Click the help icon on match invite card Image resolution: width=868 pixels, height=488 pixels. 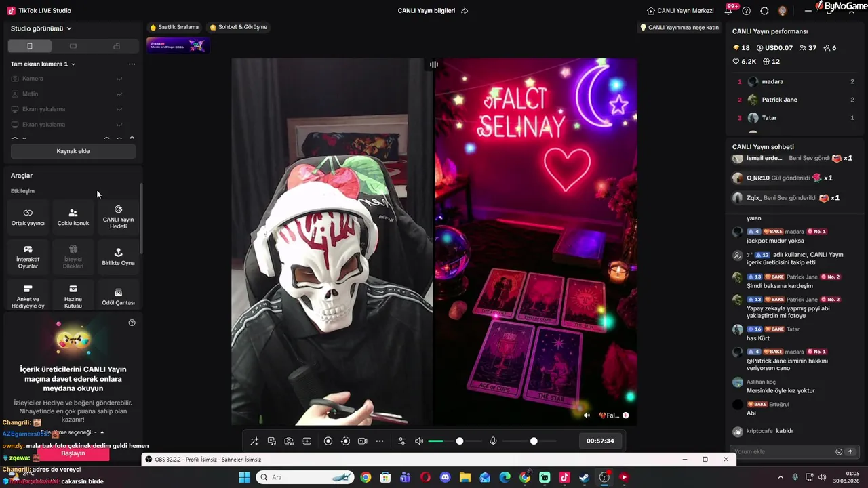tap(132, 323)
